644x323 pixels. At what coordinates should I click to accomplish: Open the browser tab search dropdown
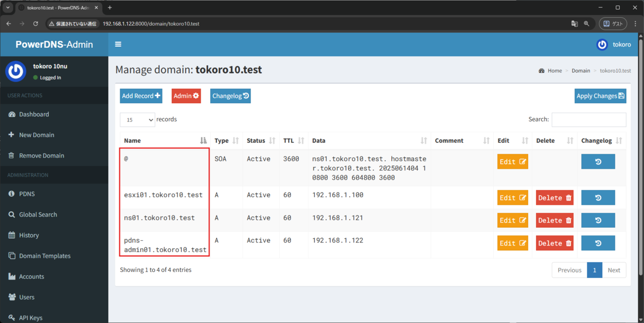coord(8,8)
